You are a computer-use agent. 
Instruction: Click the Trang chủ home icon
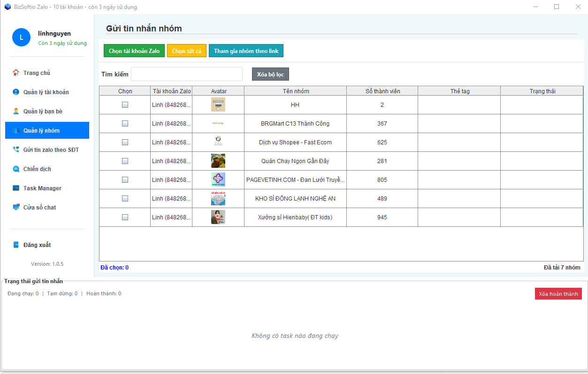coord(16,73)
